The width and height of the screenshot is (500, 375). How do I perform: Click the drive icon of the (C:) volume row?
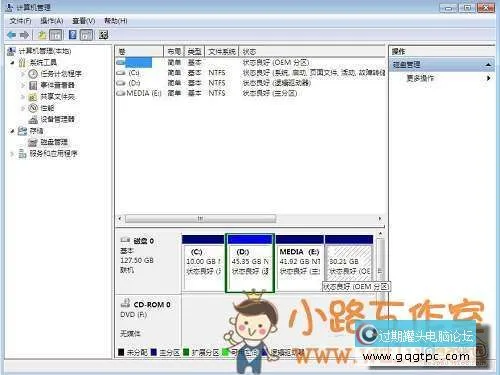pyautogui.click(x=121, y=73)
